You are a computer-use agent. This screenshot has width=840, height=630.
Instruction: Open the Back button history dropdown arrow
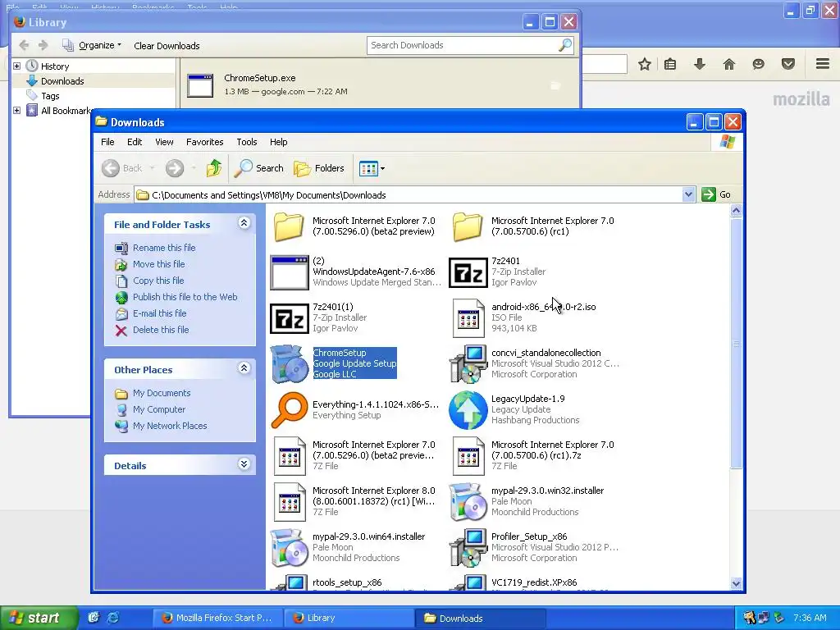pyautogui.click(x=152, y=168)
